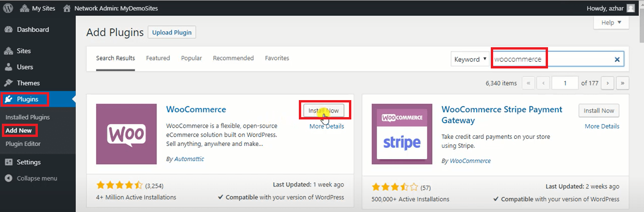Expand the Help dropdown tab
This screenshot has height=212, width=644.
pyautogui.click(x=611, y=23)
